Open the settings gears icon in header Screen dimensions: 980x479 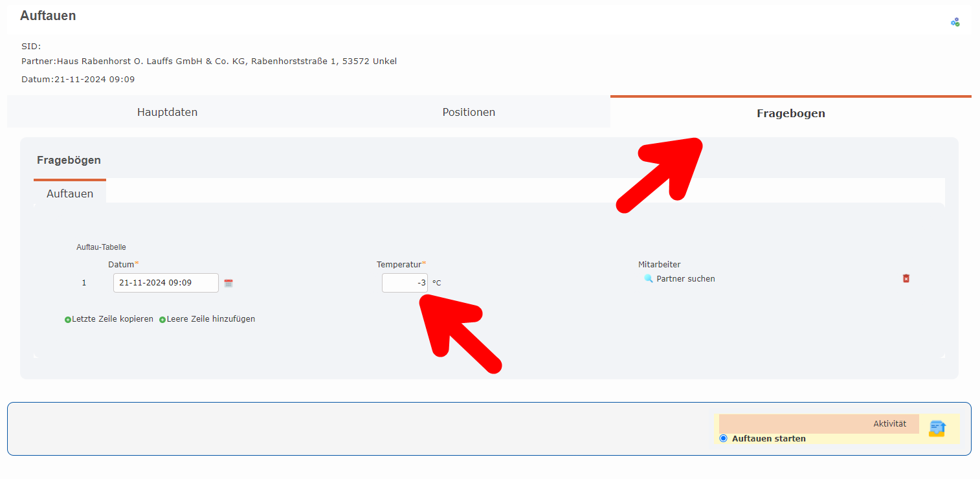click(955, 22)
